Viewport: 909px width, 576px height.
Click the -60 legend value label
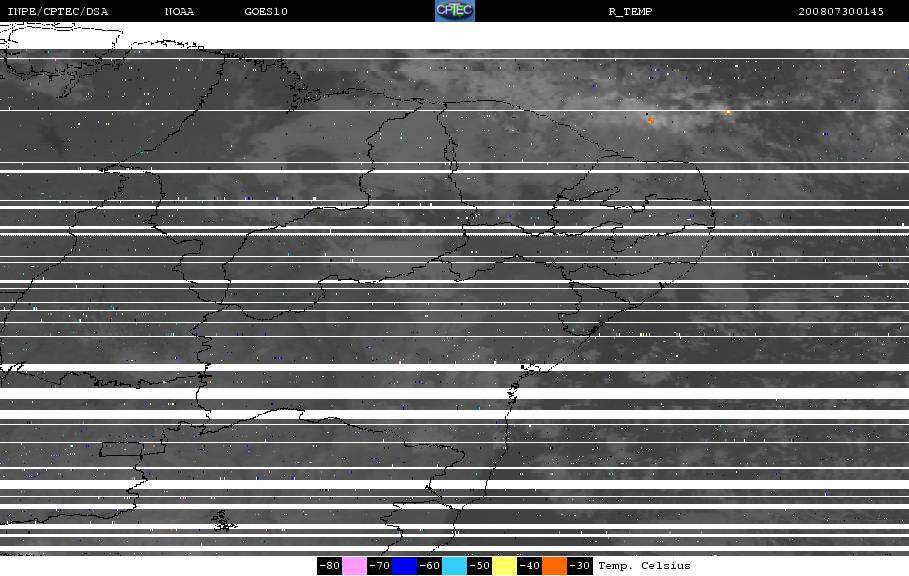click(430, 566)
